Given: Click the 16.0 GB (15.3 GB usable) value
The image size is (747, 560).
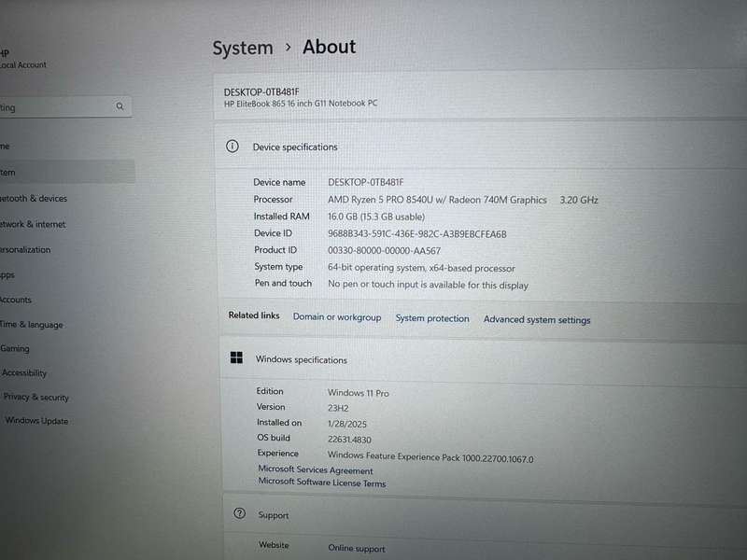Looking at the screenshot, I should (x=376, y=217).
